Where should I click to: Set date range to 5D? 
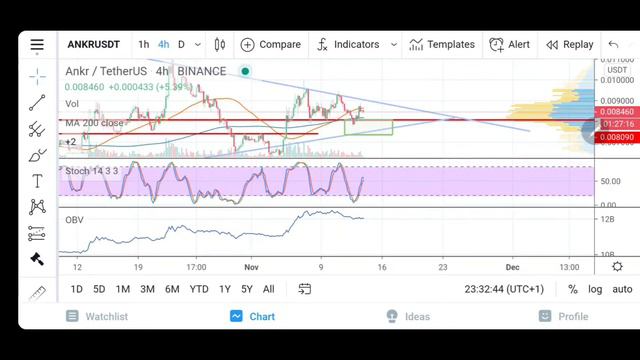coord(99,289)
